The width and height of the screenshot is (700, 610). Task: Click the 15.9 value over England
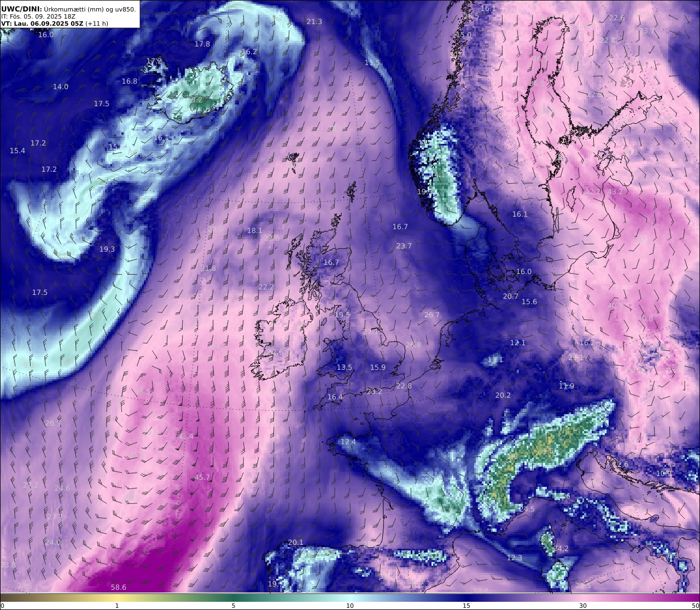coord(378,367)
